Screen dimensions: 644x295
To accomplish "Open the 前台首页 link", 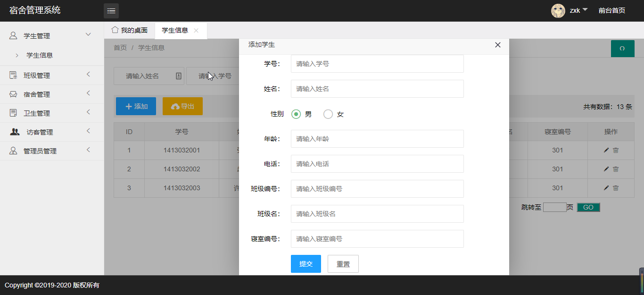I will coord(611,10).
